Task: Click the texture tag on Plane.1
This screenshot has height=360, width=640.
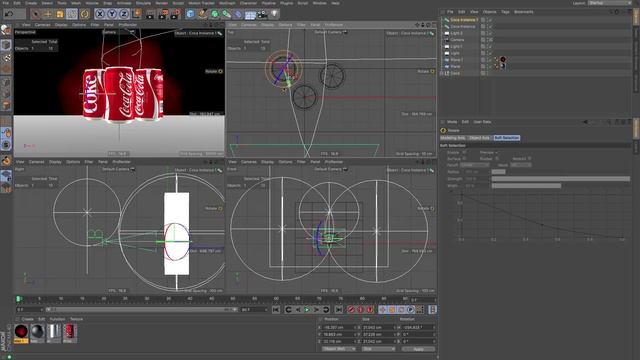Action: (x=503, y=60)
